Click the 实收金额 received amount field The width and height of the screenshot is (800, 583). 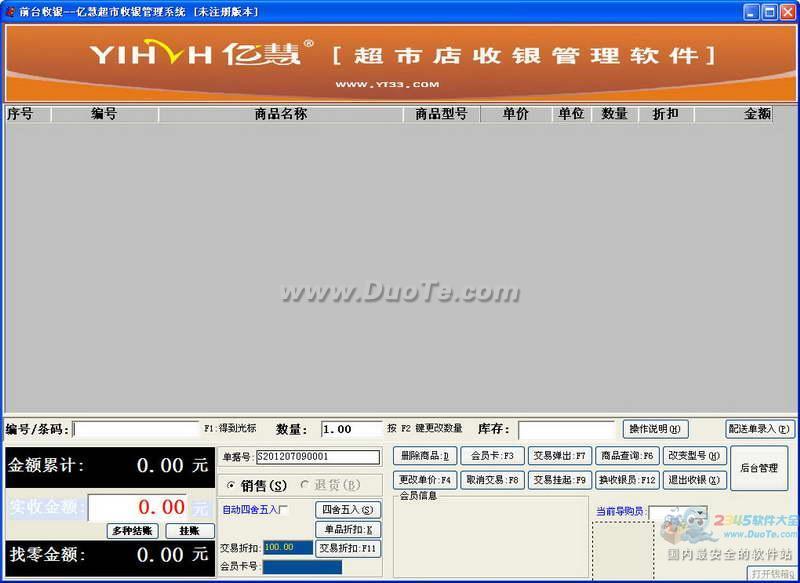tap(137, 507)
